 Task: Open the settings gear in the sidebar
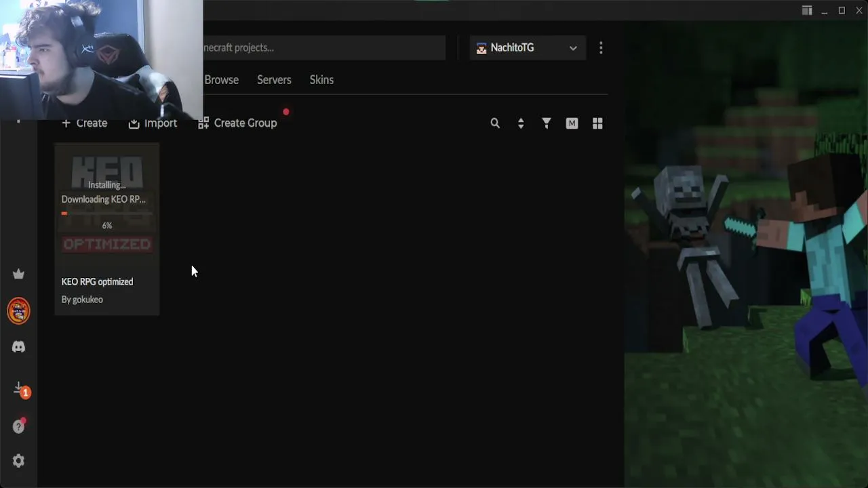pyautogui.click(x=18, y=461)
